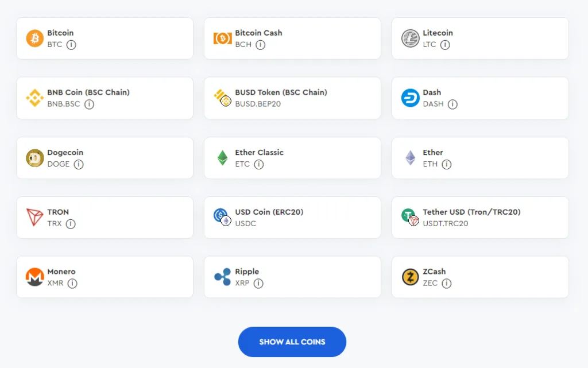Open info icon next to DOGE
588x368 pixels.
(x=79, y=164)
